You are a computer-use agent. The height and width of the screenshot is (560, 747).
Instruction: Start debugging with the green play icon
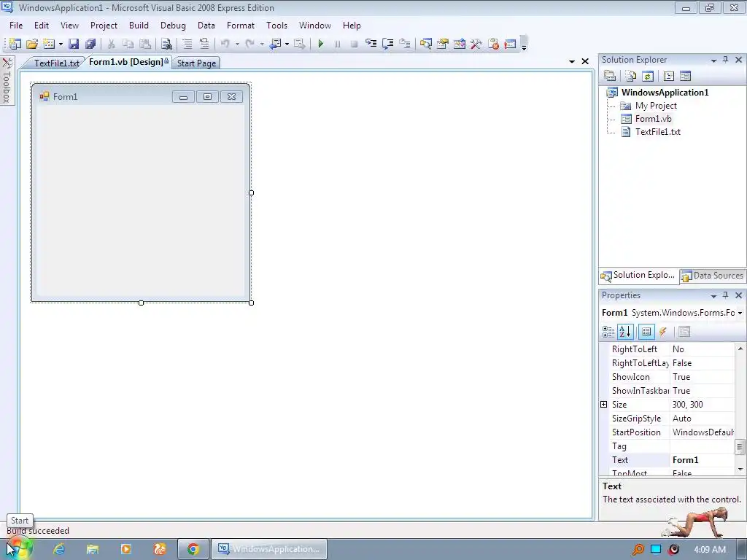(321, 44)
